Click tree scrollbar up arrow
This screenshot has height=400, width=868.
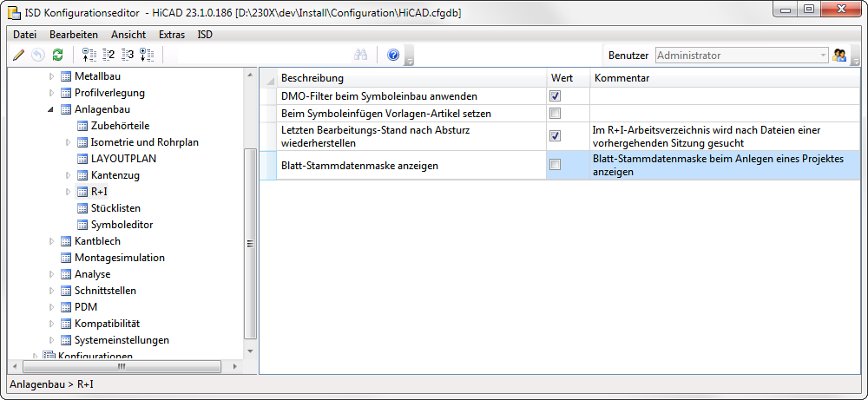(x=250, y=74)
